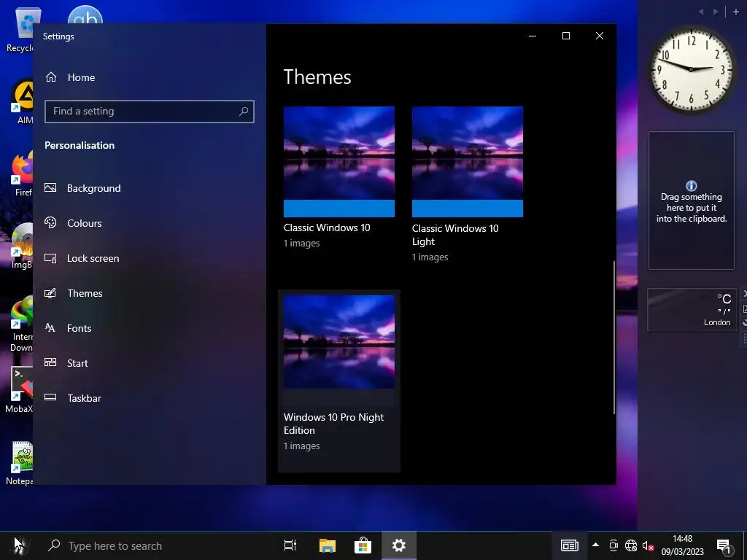This screenshot has height=560, width=747.
Task: Open the Background personalisation page
Action: [x=82, y=188]
